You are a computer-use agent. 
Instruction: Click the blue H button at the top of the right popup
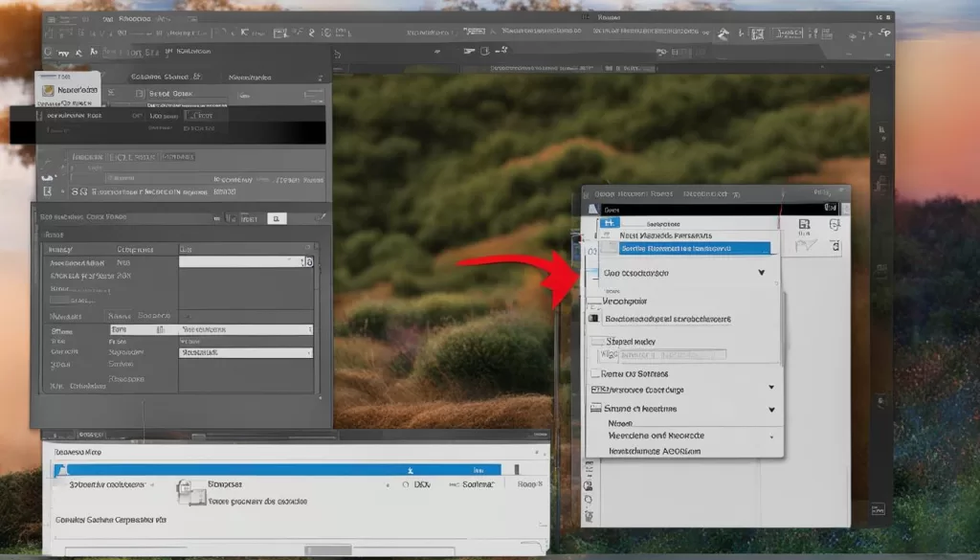coord(610,223)
